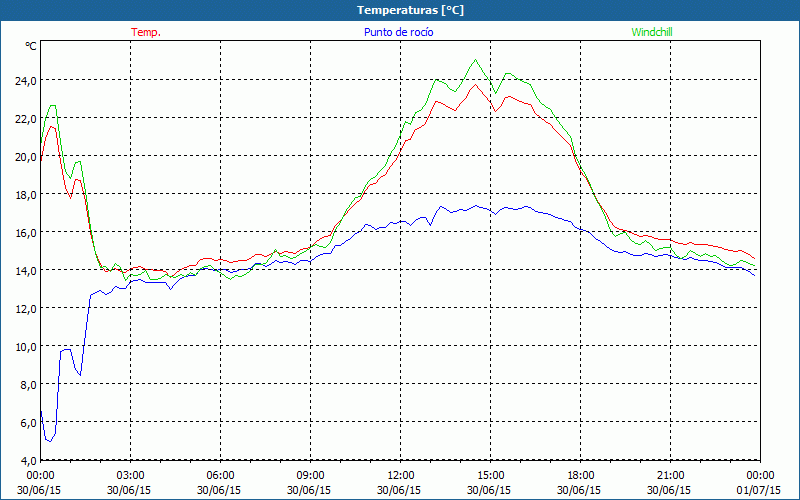Click the 12:00 time axis label
The height and width of the screenshot is (500, 800).
pos(401,476)
